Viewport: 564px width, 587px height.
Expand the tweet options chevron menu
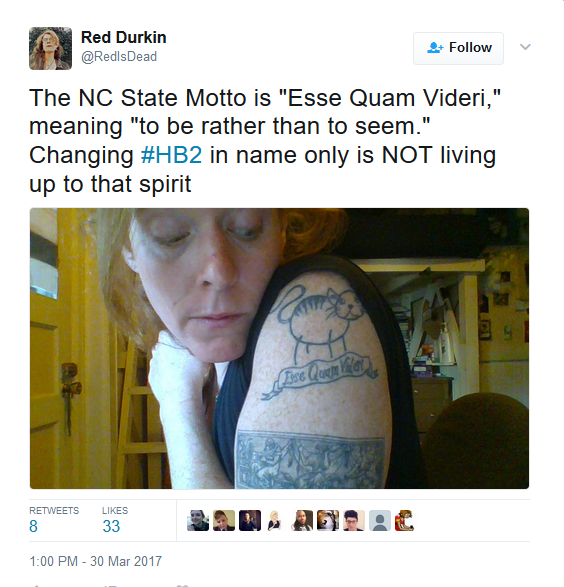(525, 47)
